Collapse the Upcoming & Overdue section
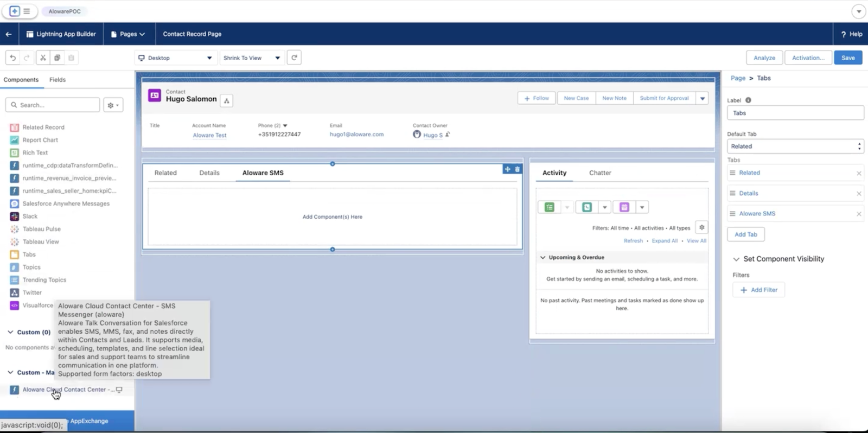The width and height of the screenshot is (868, 433). [542, 258]
